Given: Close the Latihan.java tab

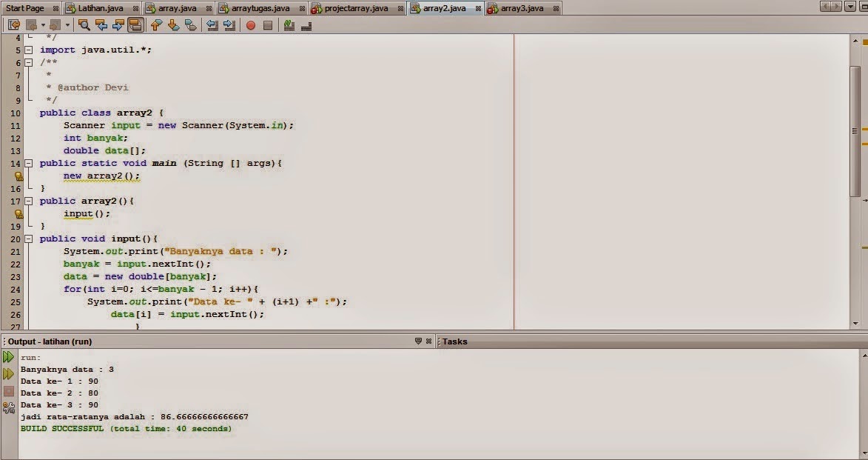Looking at the screenshot, I should (x=135, y=8).
